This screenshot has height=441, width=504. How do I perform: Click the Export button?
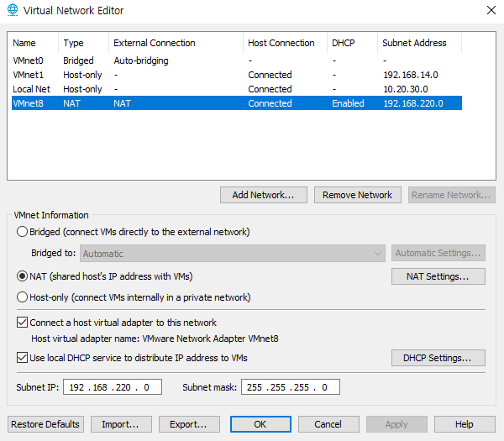click(x=189, y=424)
